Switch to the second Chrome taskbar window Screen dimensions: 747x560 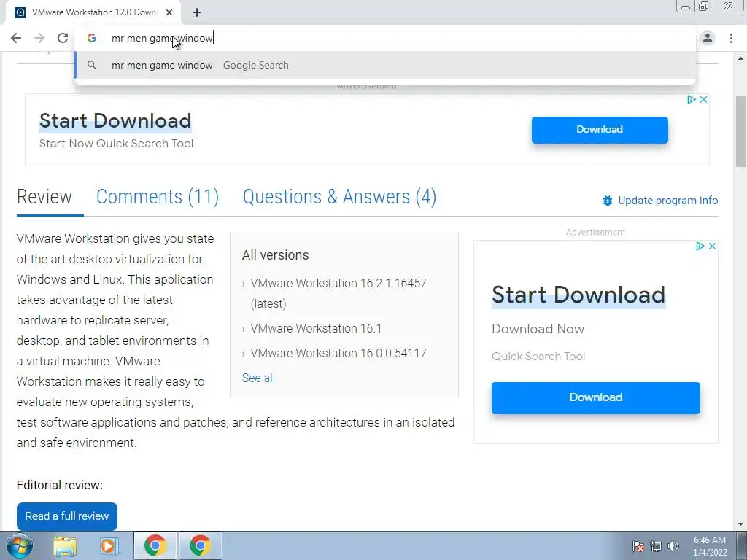200,546
